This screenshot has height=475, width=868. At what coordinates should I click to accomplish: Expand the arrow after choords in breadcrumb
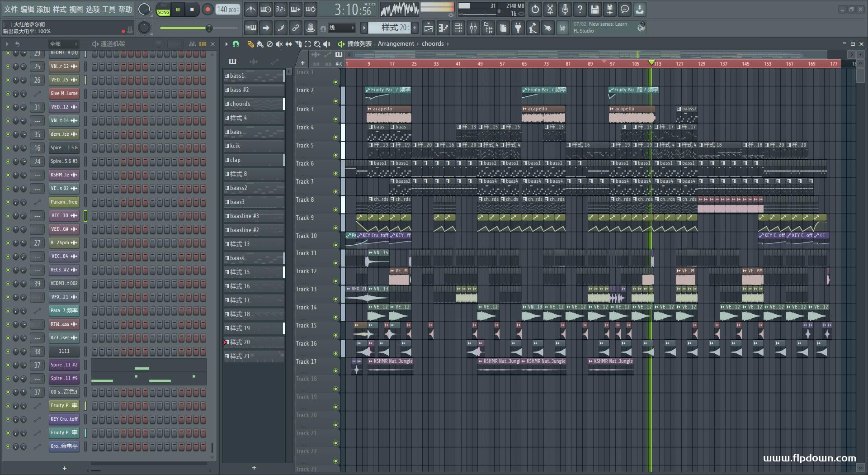pos(448,44)
